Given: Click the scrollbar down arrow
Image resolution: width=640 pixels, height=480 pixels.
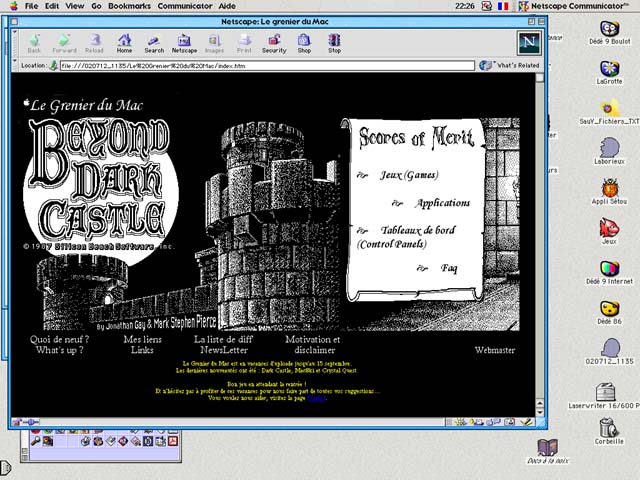Looking at the screenshot, I should tap(540, 412).
